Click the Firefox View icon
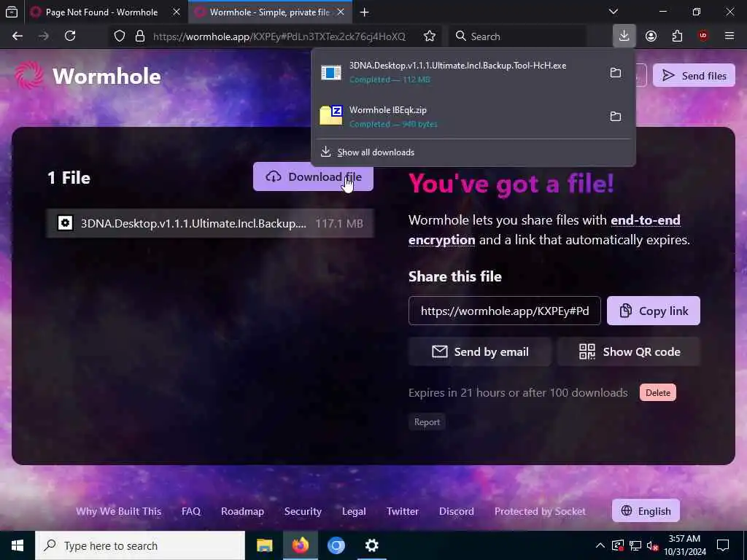The height and width of the screenshot is (560, 747). coord(12,12)
